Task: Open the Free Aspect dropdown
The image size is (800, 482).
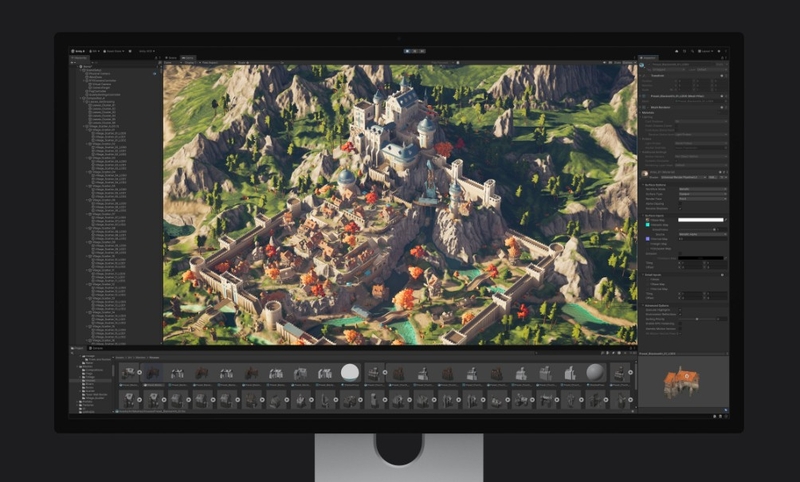Action: (x=218, y=63)
